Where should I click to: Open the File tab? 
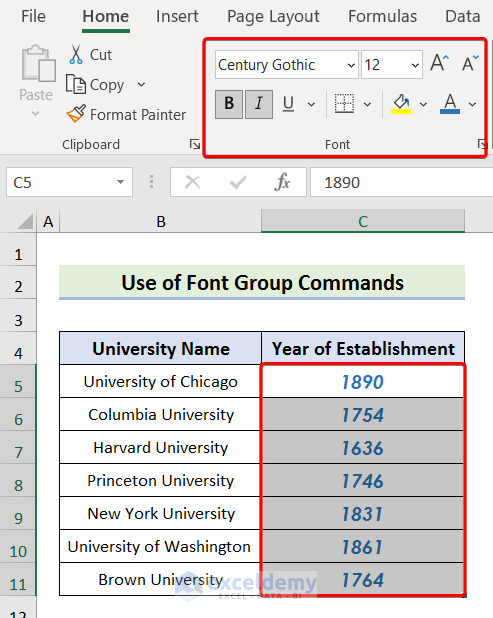(33, 17)
